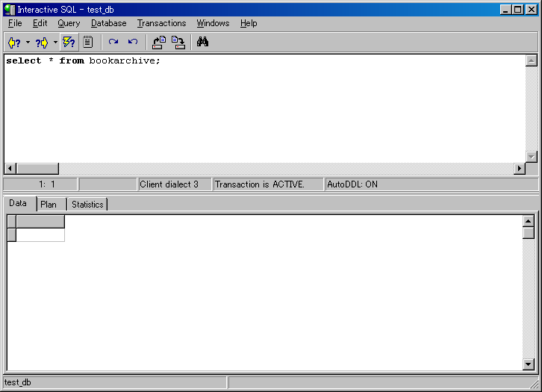
Task: Click the data grid's scroll down arrow
Action: pyautogui.click(x=529, y=364)
